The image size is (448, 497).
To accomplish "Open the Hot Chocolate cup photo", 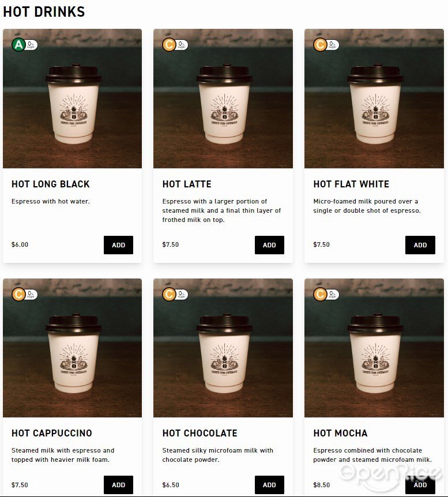I will coord(223,348).
